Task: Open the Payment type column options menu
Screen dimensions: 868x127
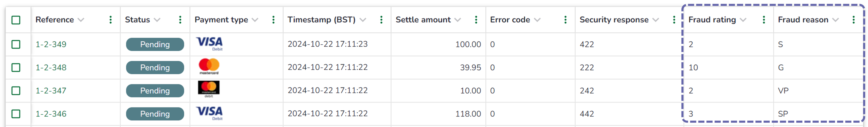Action: point(273,20)
